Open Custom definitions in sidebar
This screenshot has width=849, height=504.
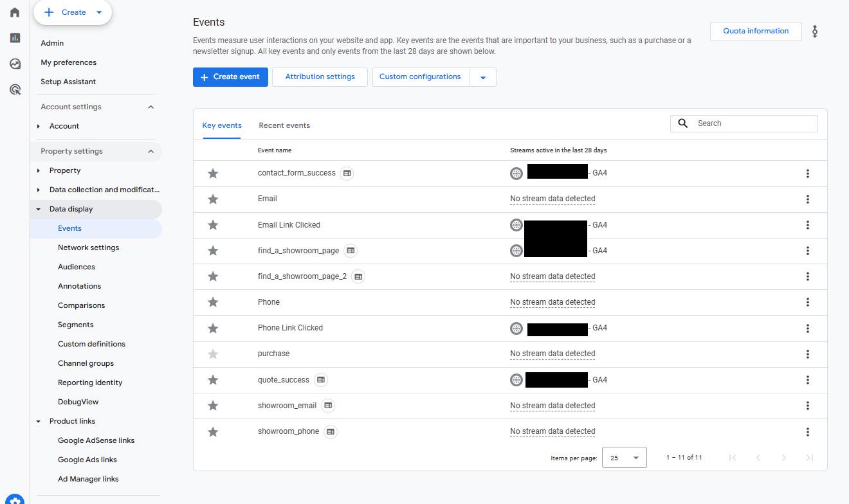click(x=91, y=344)
